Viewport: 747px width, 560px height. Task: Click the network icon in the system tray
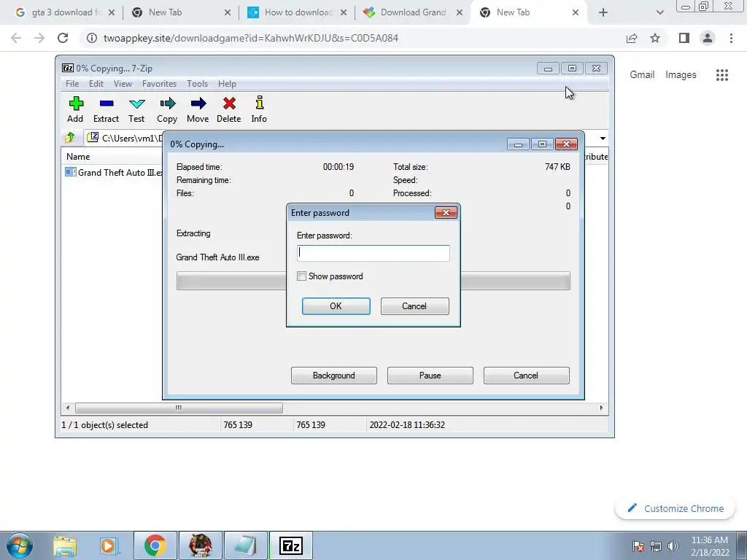[656, 546]
